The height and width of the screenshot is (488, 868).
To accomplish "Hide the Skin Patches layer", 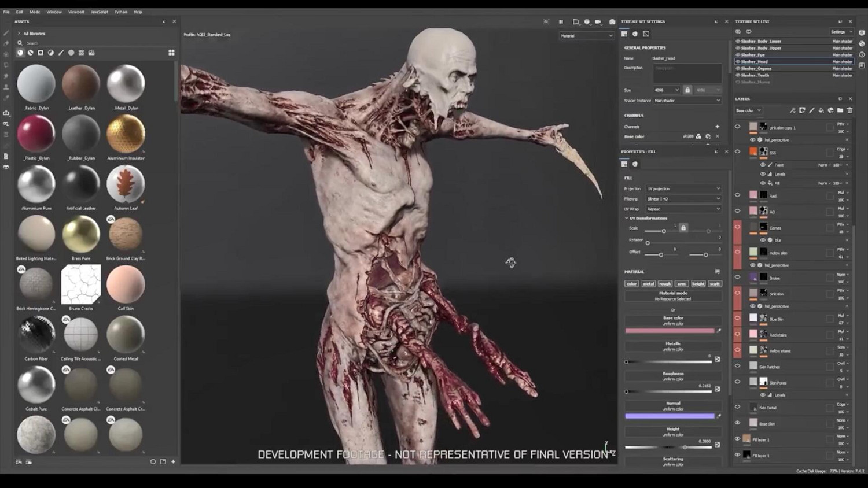I will tap(737, 366).
